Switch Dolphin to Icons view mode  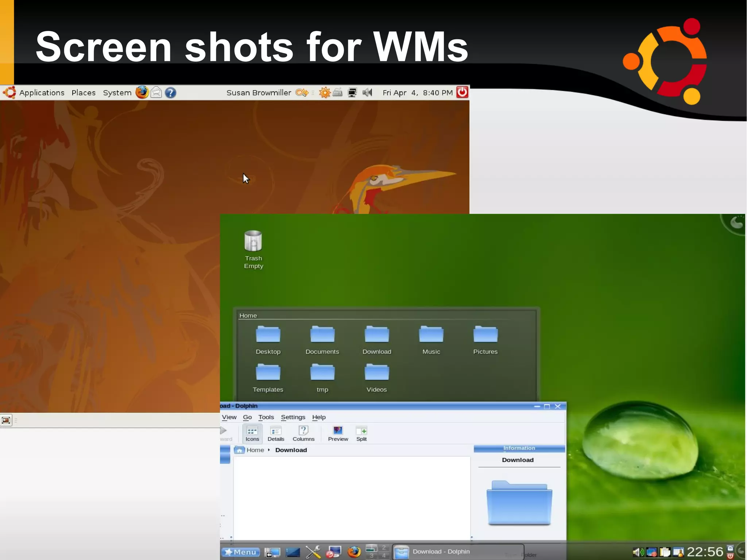pos(252,434)
